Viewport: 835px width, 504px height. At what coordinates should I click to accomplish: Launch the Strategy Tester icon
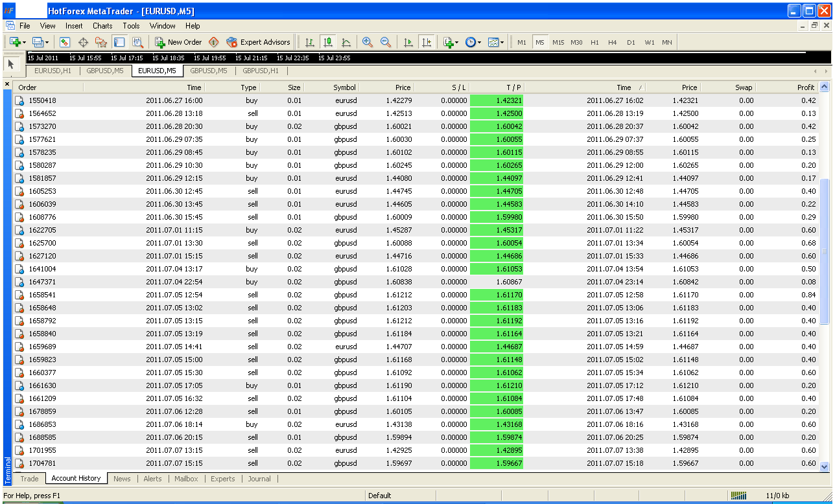pyautogui.click(x=137, y=42)
